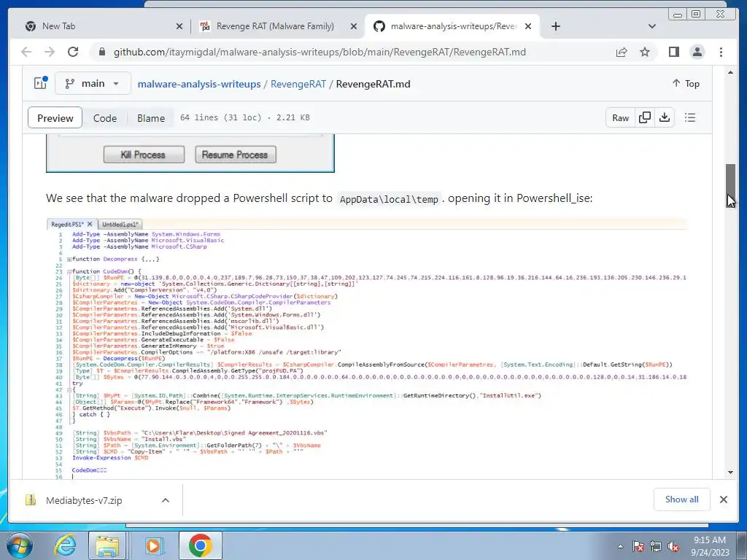
Task: Click the forward navigation arrow
Action: 50,52
